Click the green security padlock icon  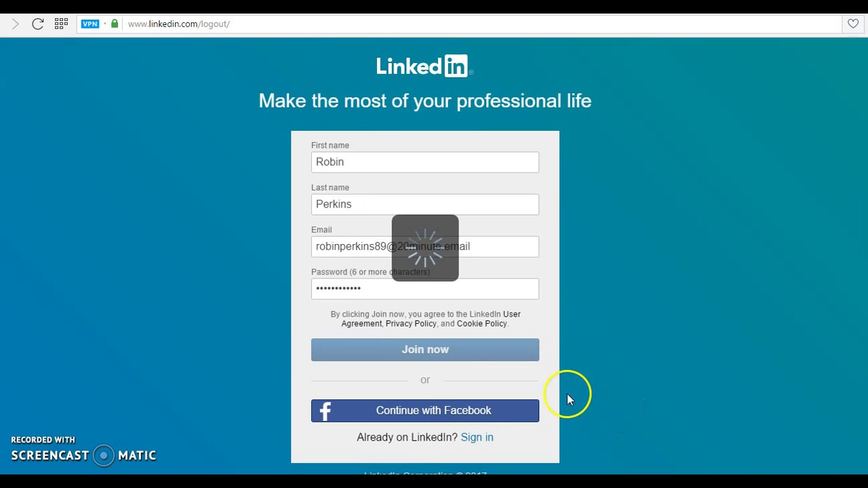[x=115, y=24]
